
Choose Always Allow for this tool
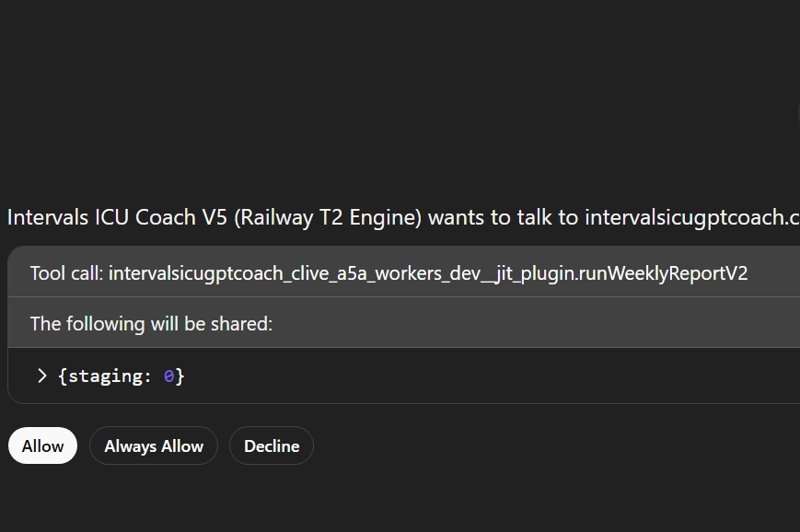[154, 446]
